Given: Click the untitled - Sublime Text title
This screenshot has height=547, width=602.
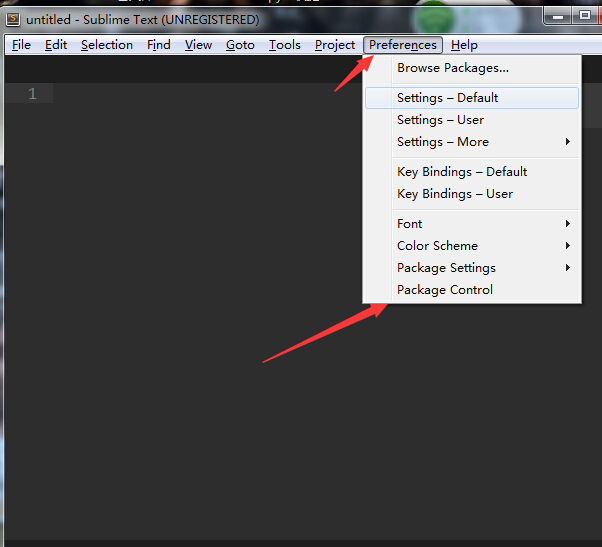Looking at the screenshot, I should pos(142,20).
